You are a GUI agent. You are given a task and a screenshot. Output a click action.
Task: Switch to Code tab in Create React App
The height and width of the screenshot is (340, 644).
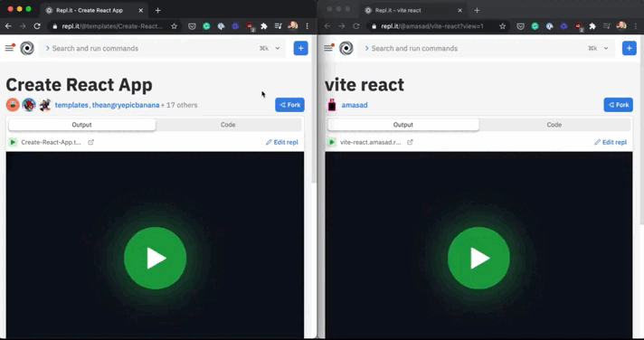point(228,125)
